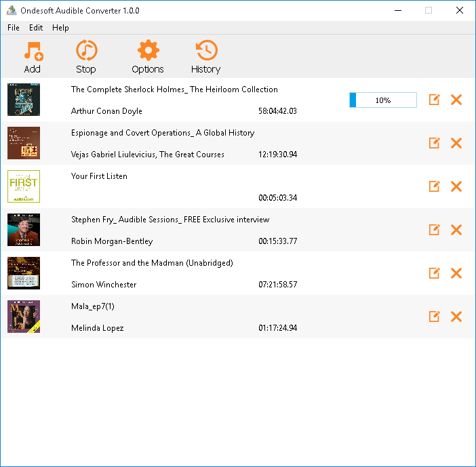Click author 'Simon Winchester'
476x467 pixels.
104,285
